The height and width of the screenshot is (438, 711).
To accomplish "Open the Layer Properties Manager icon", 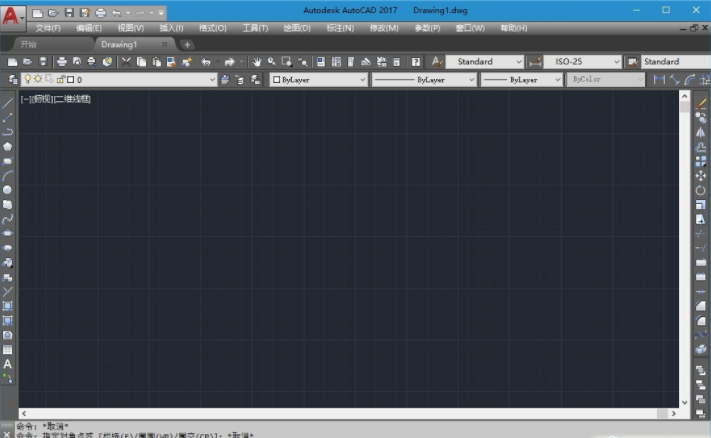I will [x=13, y=79].
